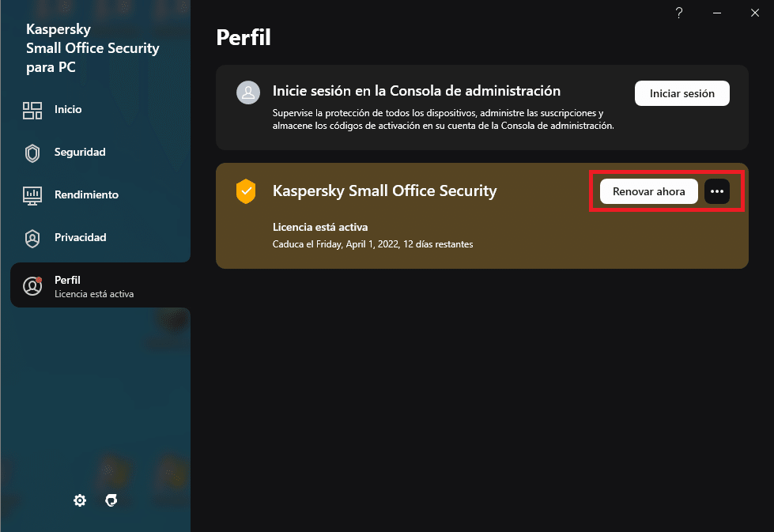Select the Rendimiento performance monitor icon
The height and width of the screenshot is (532, 774).
point(32,195)
